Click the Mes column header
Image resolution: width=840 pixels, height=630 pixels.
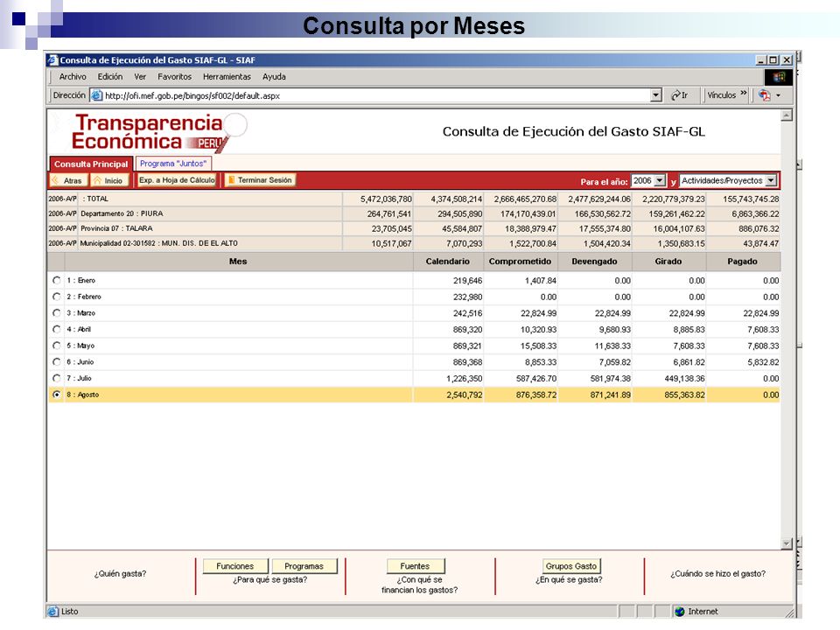[x=238, y=262]
